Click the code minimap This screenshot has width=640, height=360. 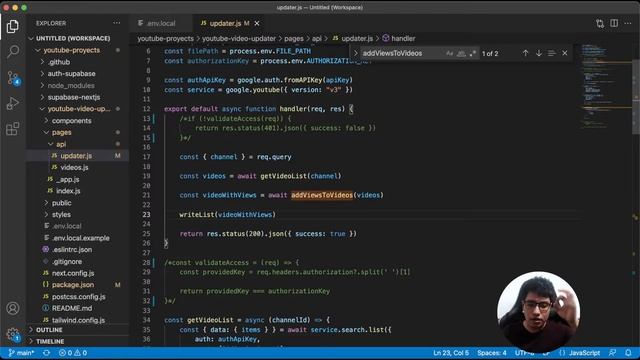click(x=606, y=86)
